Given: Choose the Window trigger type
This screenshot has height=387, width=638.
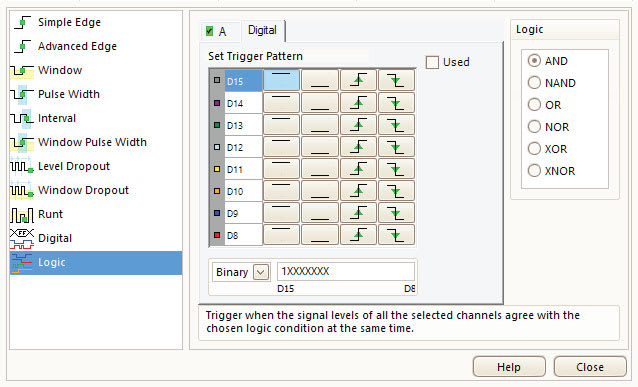Looking at the screenshot, I should tap(96, 70).
